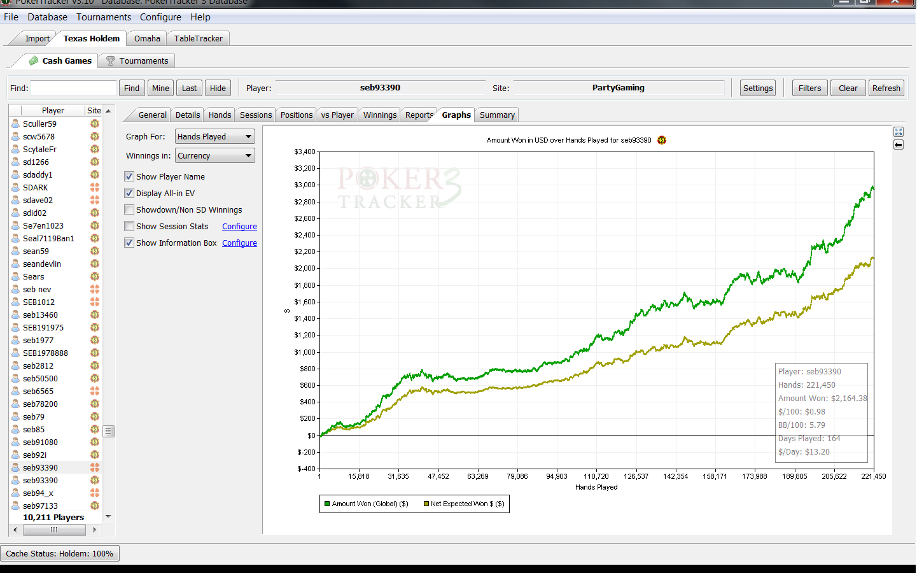Click the site icon next to Sears
Viewport: 924px width, 573px height.
pyautogui.click(x=95, y=276)
